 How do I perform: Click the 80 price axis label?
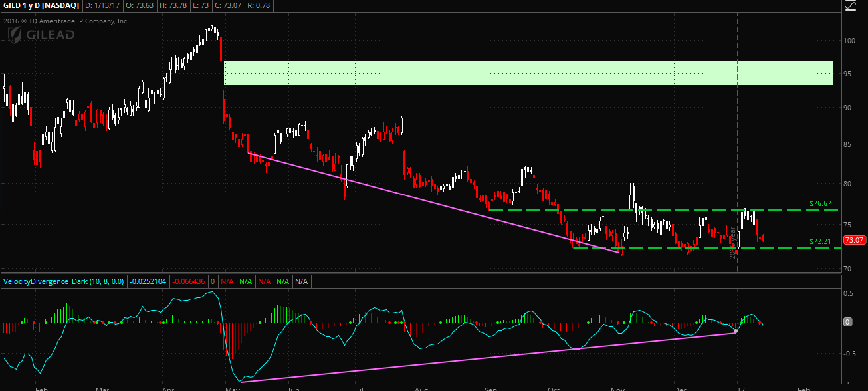(x=849, y=185)
